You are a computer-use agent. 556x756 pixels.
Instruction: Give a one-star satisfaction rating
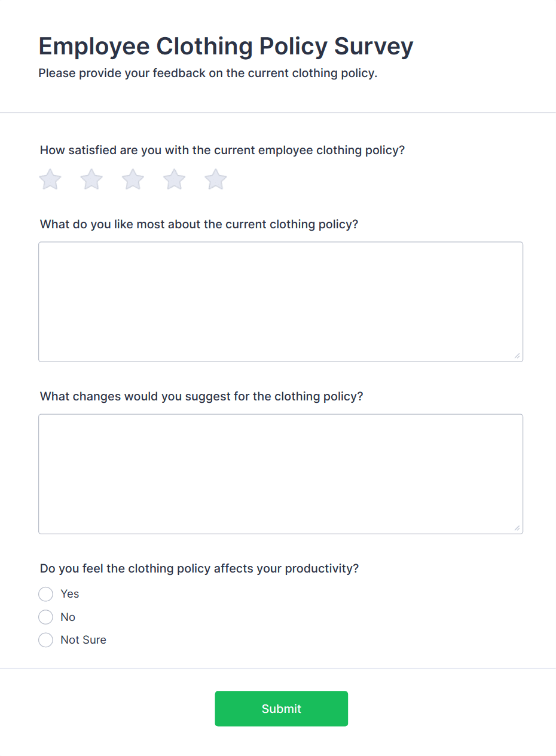[x=50, y=179]
